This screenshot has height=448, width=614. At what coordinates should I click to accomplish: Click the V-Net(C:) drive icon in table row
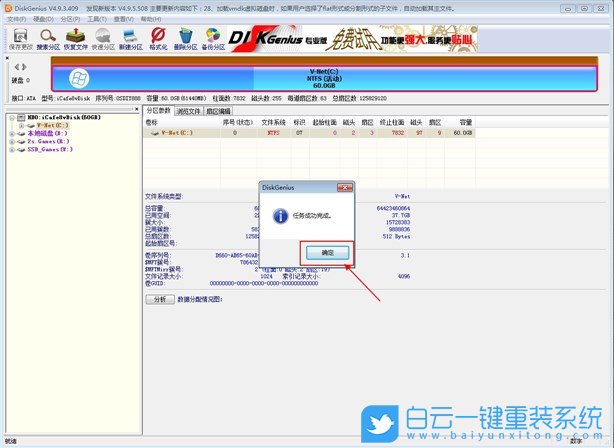coord(155,133)
